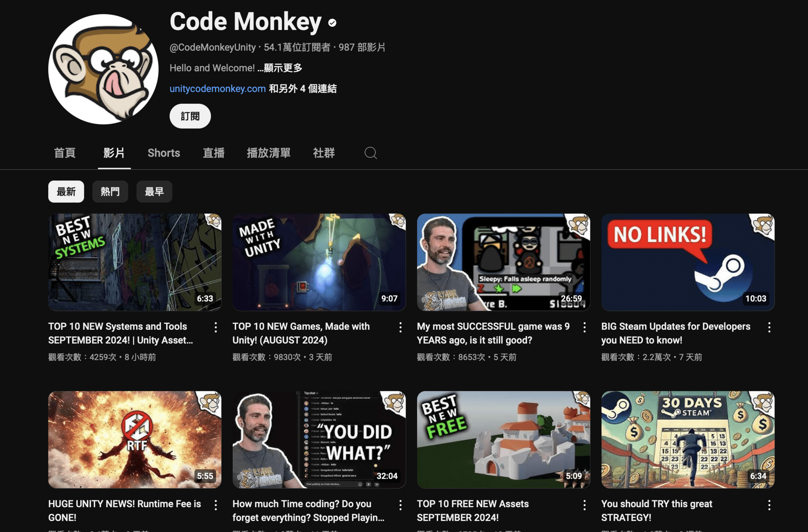
Task: Expand channel description with 顯示更多
Action: click(282, 68)
